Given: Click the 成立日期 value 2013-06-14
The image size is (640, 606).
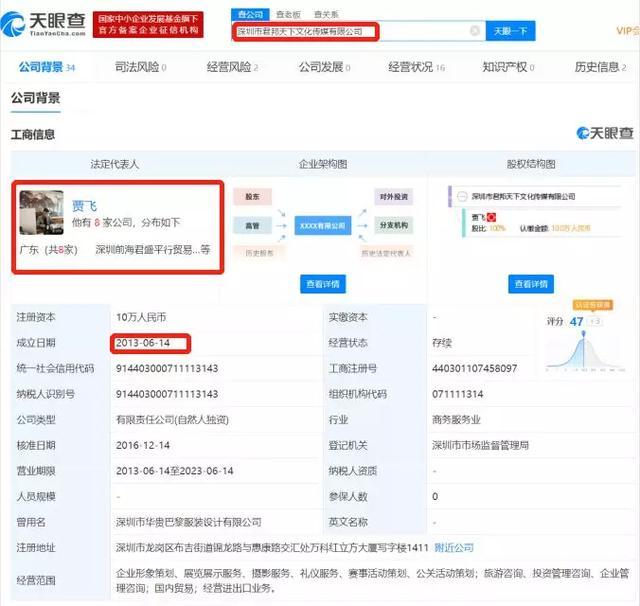Looking at the screenshot, I should coord(143,343).
